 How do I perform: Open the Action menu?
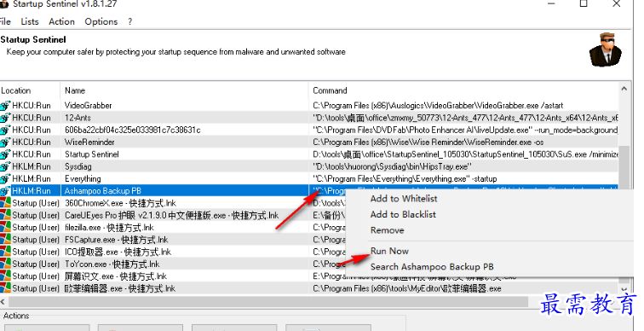pyautogui.click(x=61, y=21)
